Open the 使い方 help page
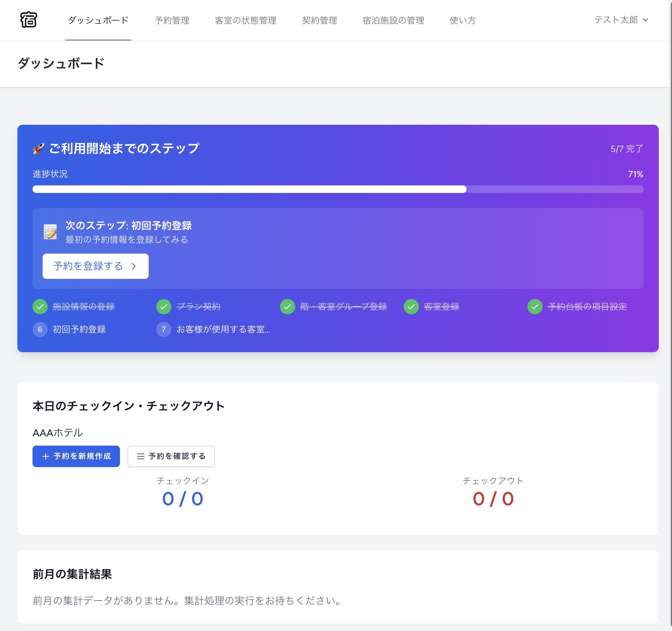Image resolution: width=672 pixels, height=631 pixels. [x=462, y=20]
